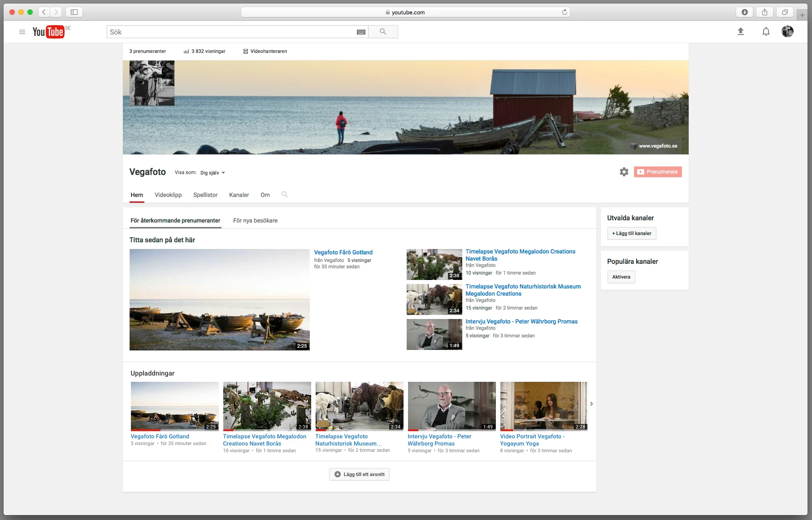Open featured-list title Timelapse Vegafoto Megalodon Creations Navet Borås
Viewport: 812px width, 520px height.
tap(520, 255)
